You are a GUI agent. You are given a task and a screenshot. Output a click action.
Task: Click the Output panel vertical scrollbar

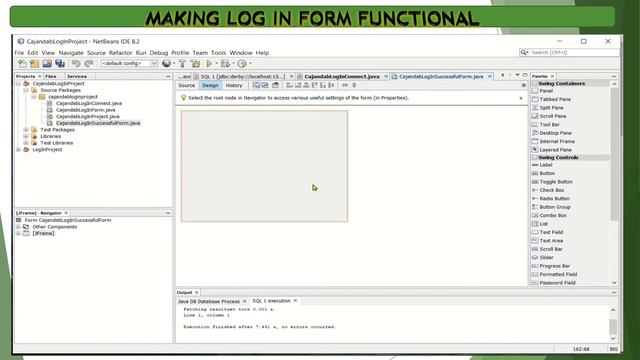pos(613,327)
